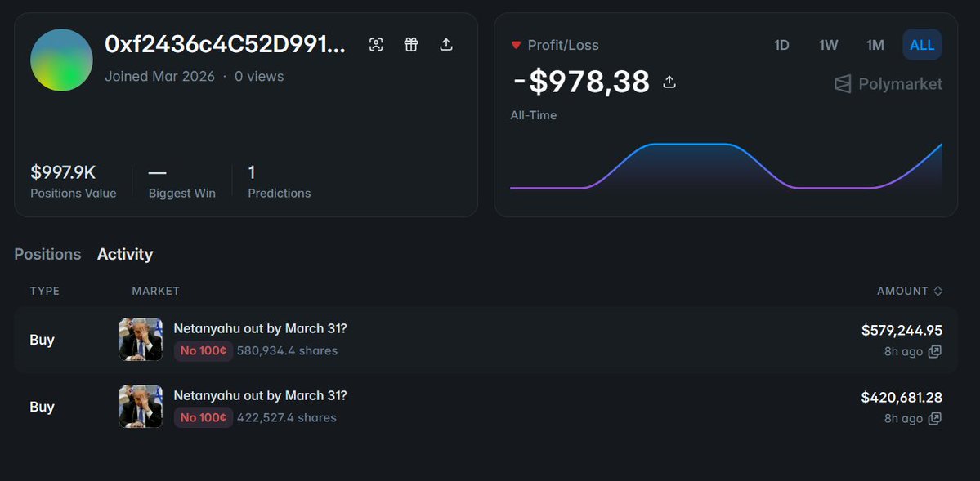Select the ALL time range

(x=922, y=45)
